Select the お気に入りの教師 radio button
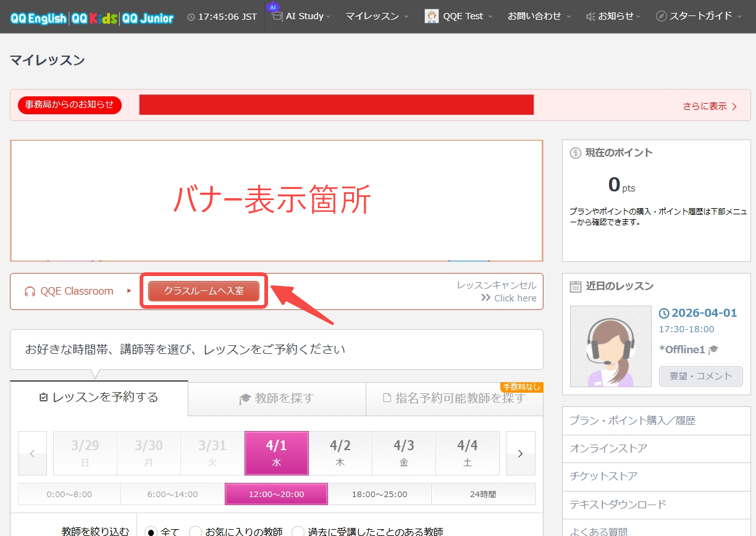The image size is (756, 536). click(195, 532)
